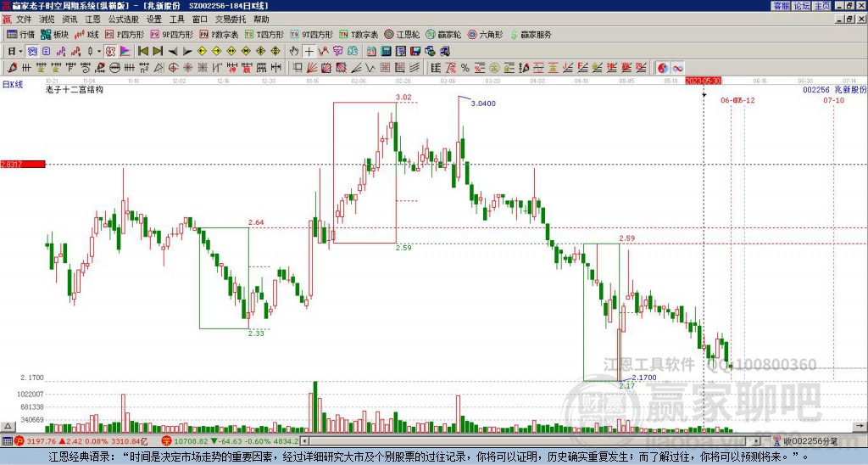The height and width of the screenshot is (465, 868).
Task: Open the 板块 sector view
Action: (55, 34)
